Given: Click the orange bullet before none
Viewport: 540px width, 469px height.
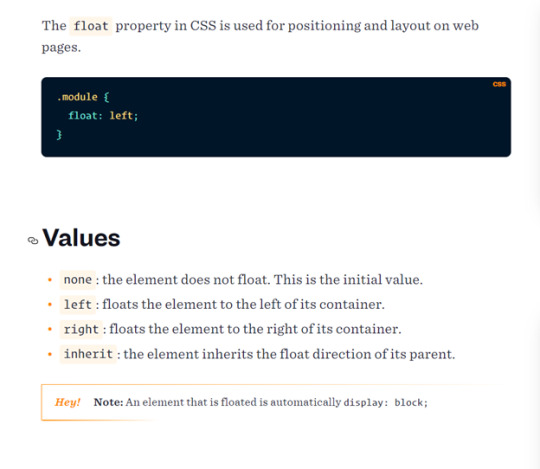Looking at the screenshot, I should (50, 280).
